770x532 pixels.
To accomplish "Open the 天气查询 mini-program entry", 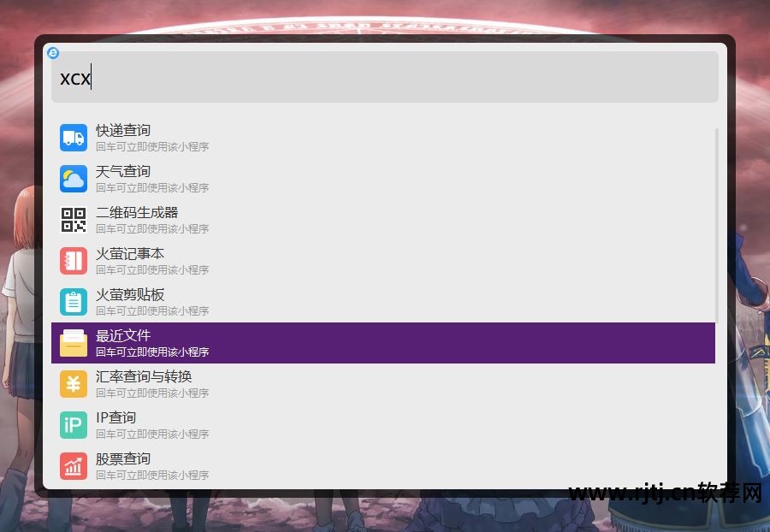I will (257, 178).
